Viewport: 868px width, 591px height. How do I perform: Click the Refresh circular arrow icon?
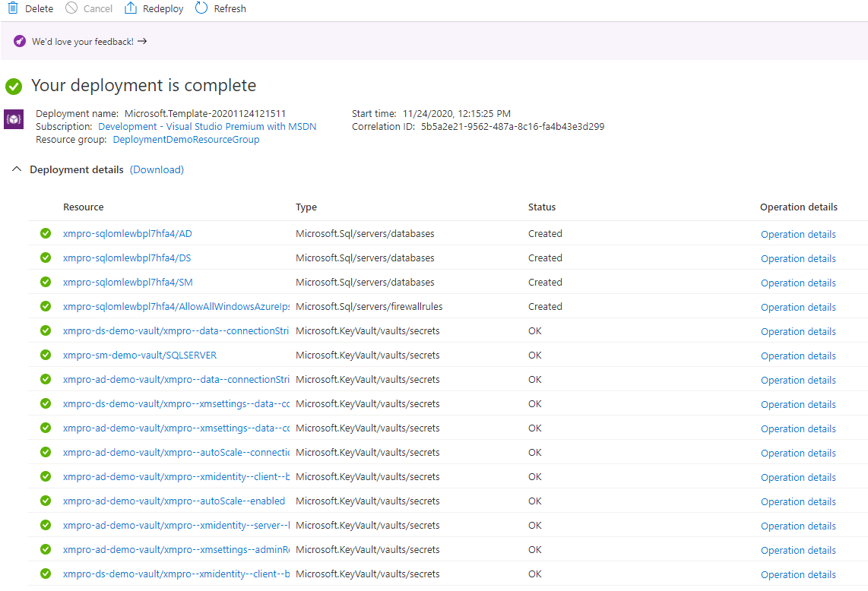click(x=201, y=8)
